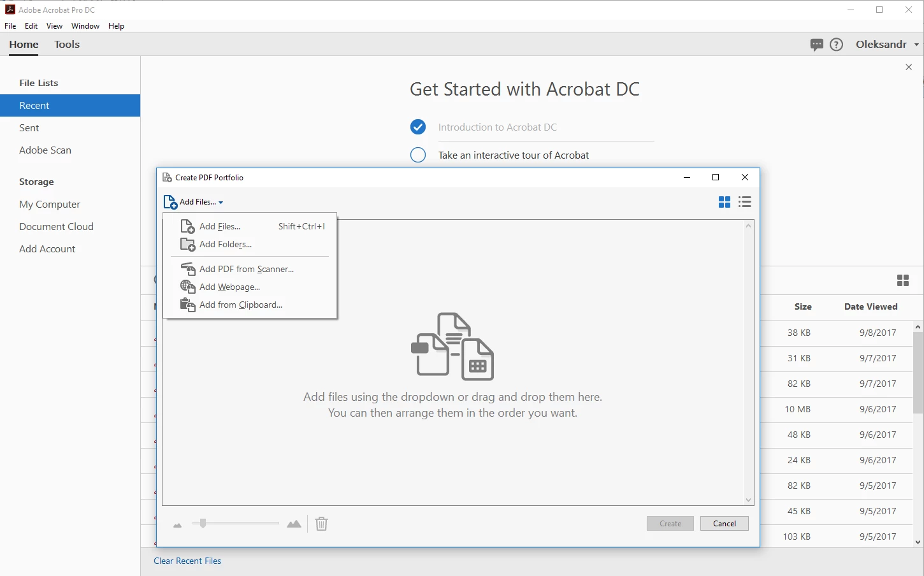This screenshot has height=576, width=924.
Task: Switch to the Home tab
Action: [24, 45]
